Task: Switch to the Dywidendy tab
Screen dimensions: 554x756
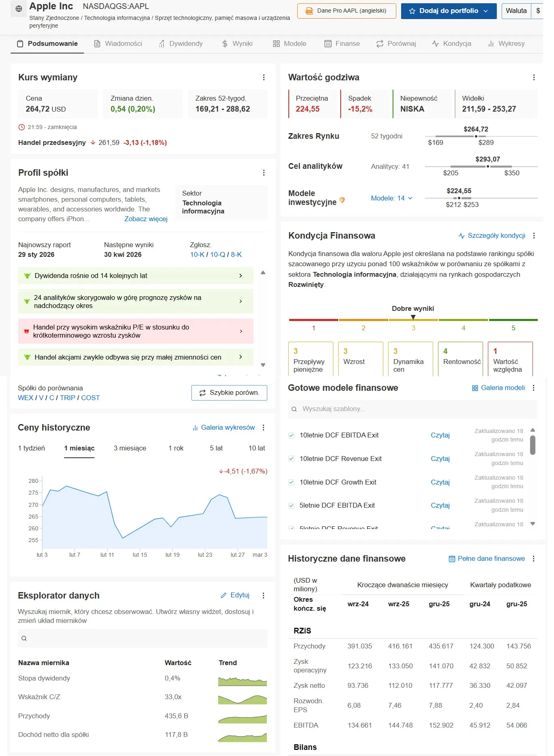Action: click(180, 44)
